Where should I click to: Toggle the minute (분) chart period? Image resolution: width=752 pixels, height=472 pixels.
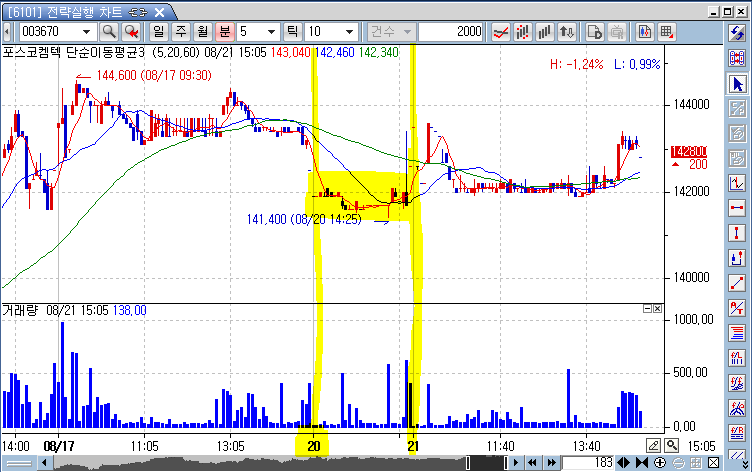(225, 31)
